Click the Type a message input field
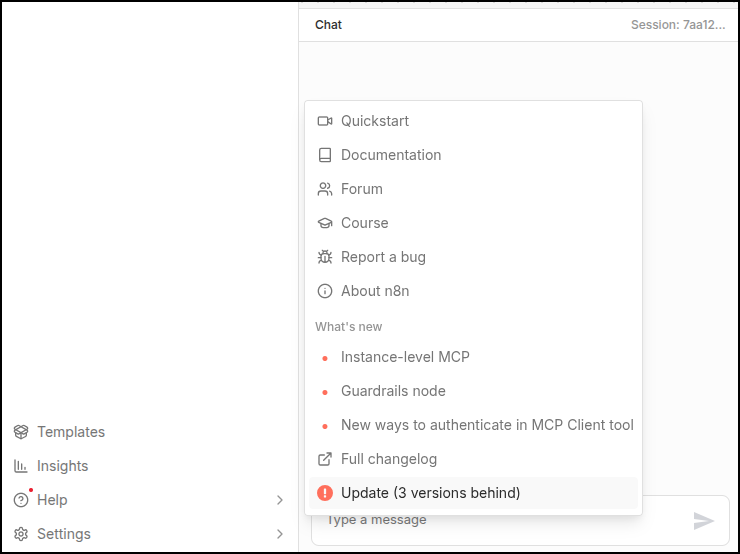 500,522
